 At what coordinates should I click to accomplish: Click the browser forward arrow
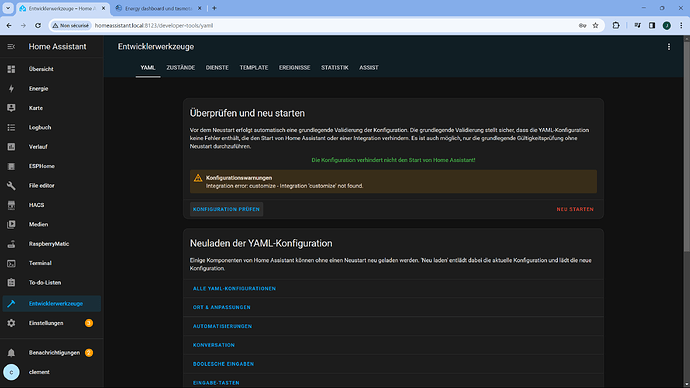(x=23, y=26)
